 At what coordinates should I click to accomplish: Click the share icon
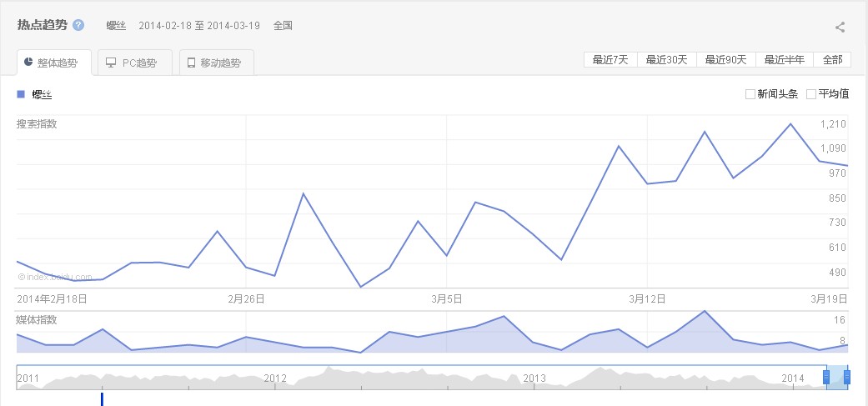click(x=840, y=28)
